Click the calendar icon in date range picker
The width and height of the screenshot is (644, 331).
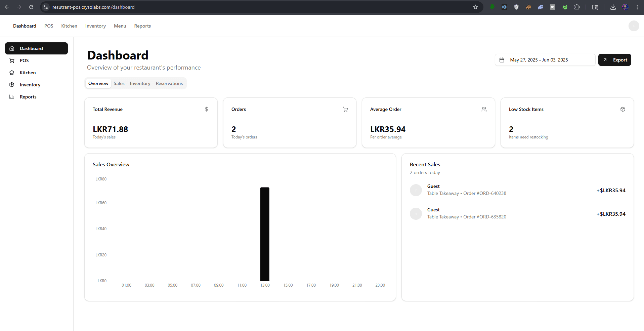coord(502,60)
